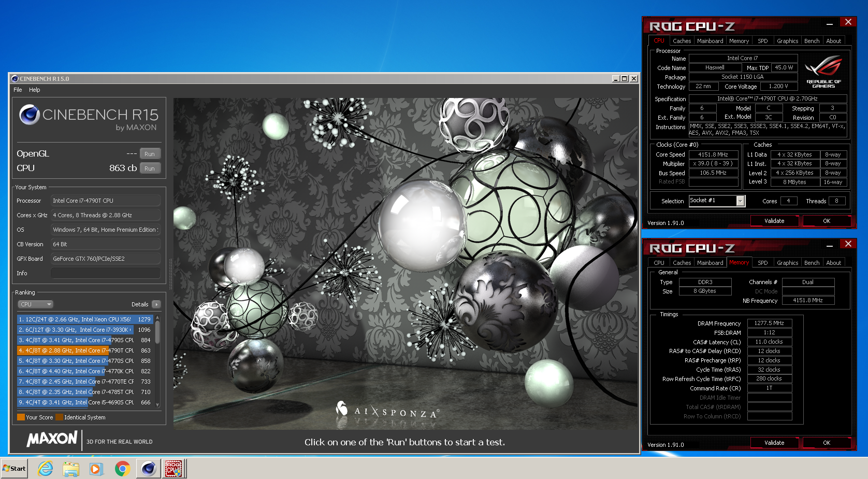Click the MAXON logo
Image resolution: width=868 pixels, height=479 pixels.
point(52,439)
